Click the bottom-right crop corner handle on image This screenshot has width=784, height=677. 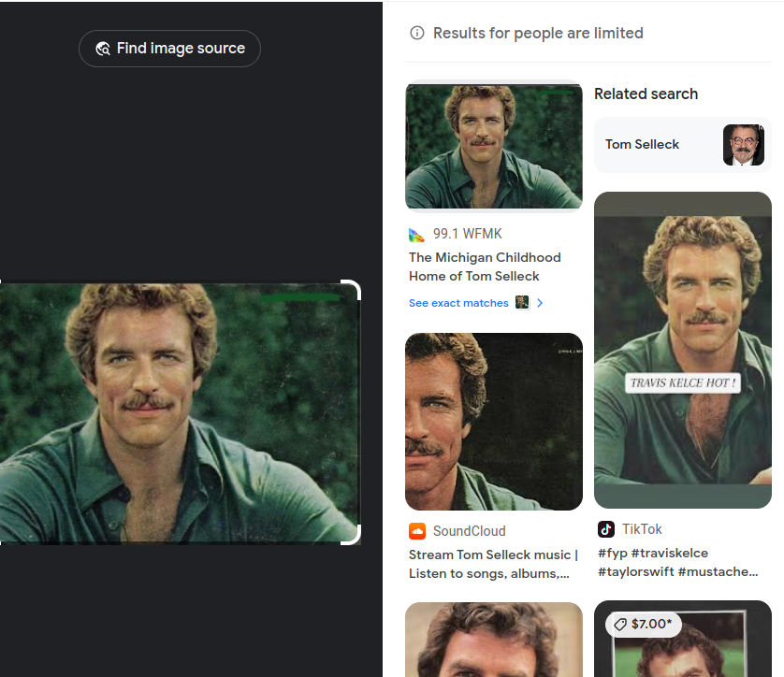click(x=352, y=535)
